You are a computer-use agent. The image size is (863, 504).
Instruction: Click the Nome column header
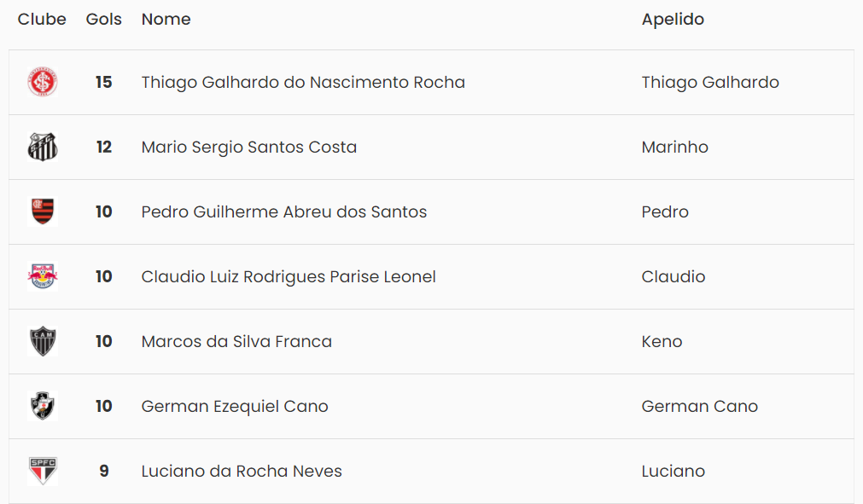(x=166, y=19)
